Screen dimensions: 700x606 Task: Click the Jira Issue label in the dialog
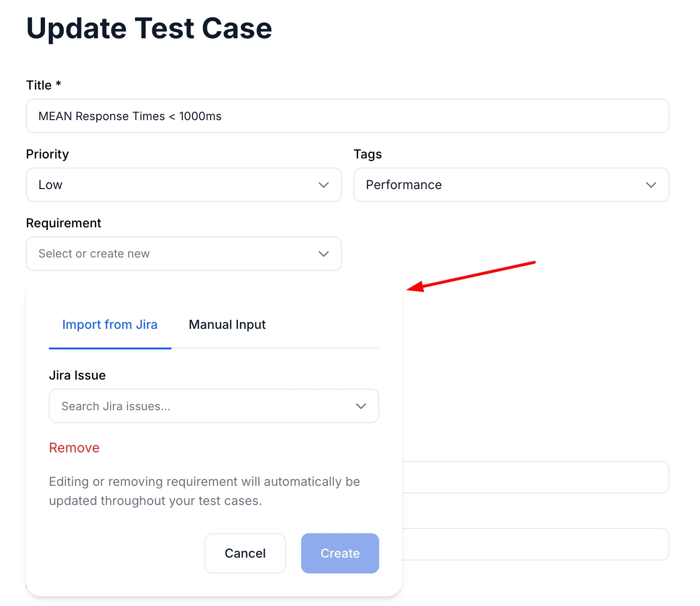[x=77, y=375]
